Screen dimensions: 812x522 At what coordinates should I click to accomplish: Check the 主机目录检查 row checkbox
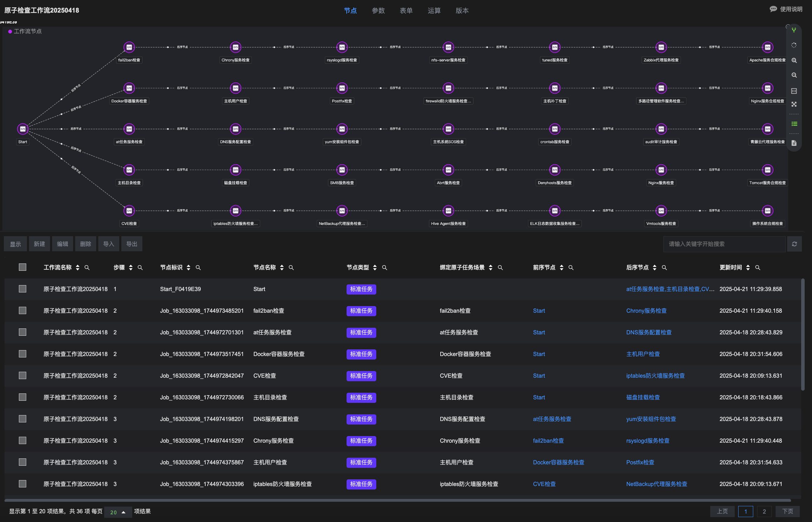[22, 397]
